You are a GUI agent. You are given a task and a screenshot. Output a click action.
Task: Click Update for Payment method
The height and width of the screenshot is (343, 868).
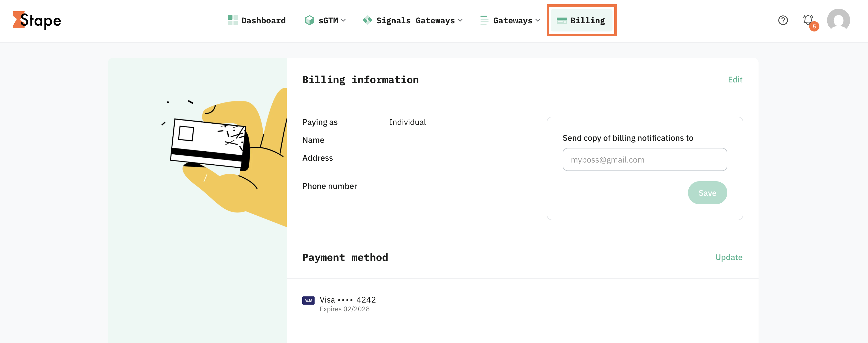point(729,257)
